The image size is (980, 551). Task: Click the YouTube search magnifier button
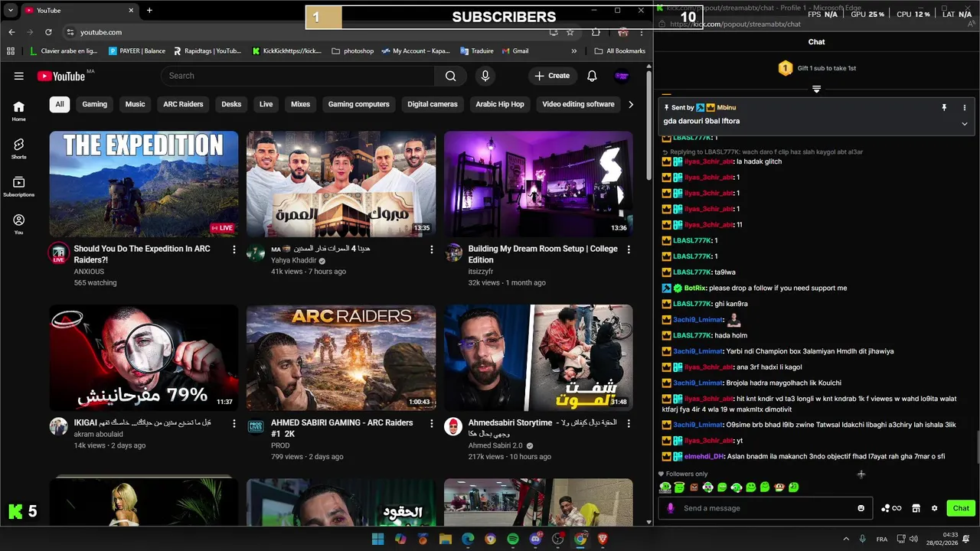tap(451, 76)
